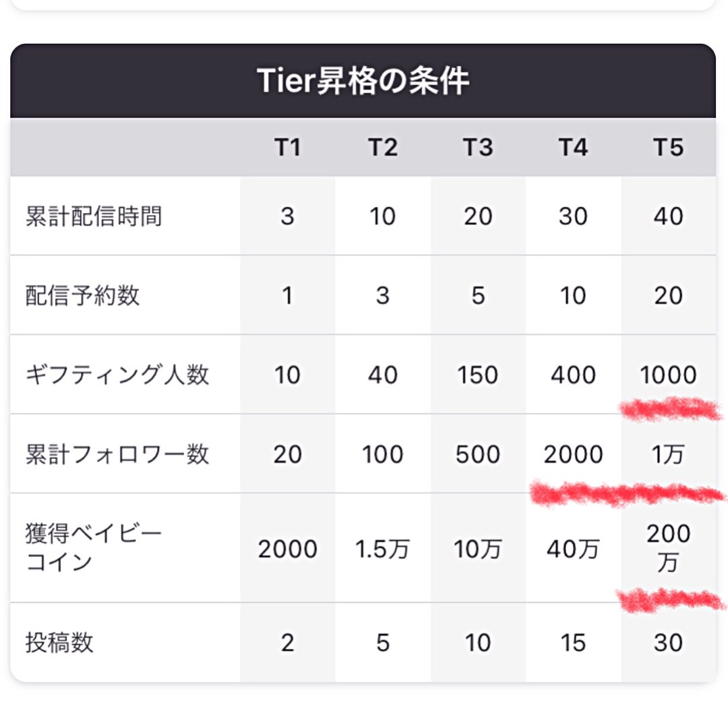The image size is (728, 728).
Task: Select the Tier昇格の条件 header title
Action: pyautogui.click(x=363, y=81)
